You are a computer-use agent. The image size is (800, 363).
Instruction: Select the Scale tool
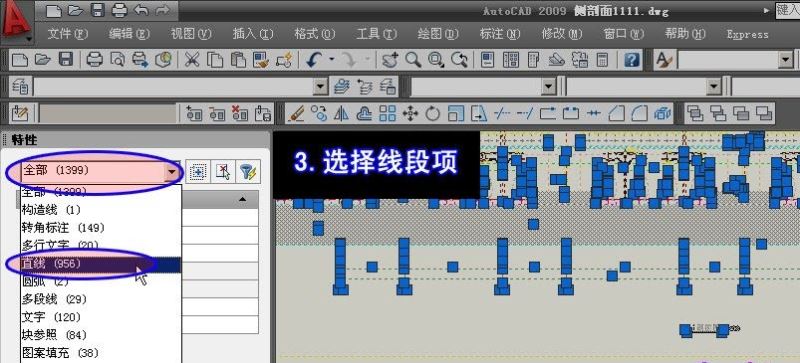point(456,113)
